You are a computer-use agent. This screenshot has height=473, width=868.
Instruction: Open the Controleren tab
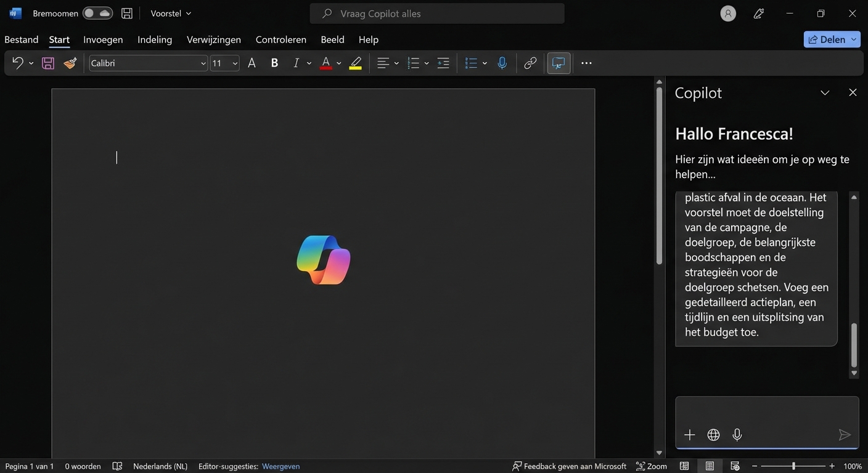pyautogui.click(x=280, y=39)
